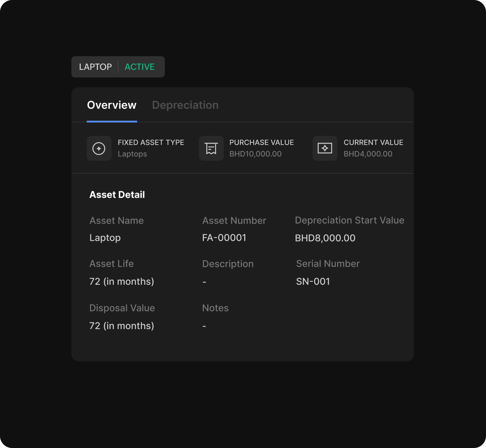The image size is (486, 448).
Task: Toggle the LAPTOP status badge
Action: point(96,66)
